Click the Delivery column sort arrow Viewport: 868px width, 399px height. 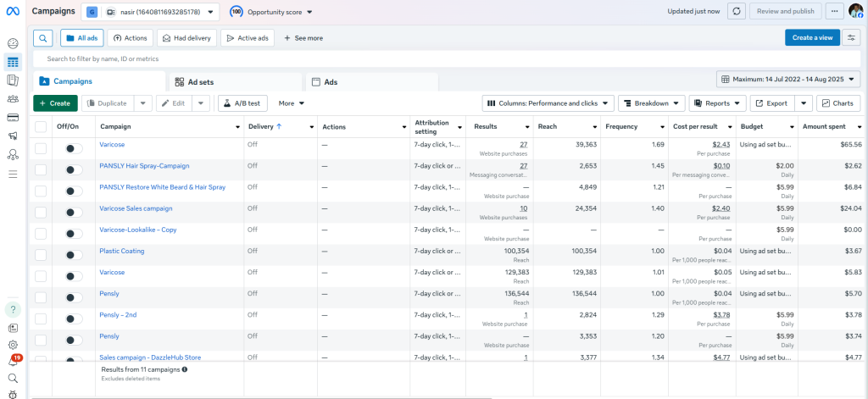click(279, 126)
